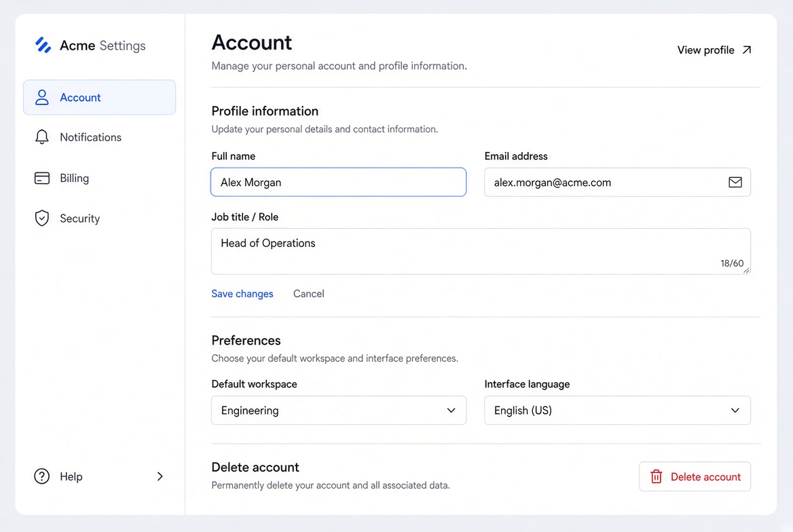Click the Acme logo icon
This screenshot has width=793, height=532.
click(43, 45)
